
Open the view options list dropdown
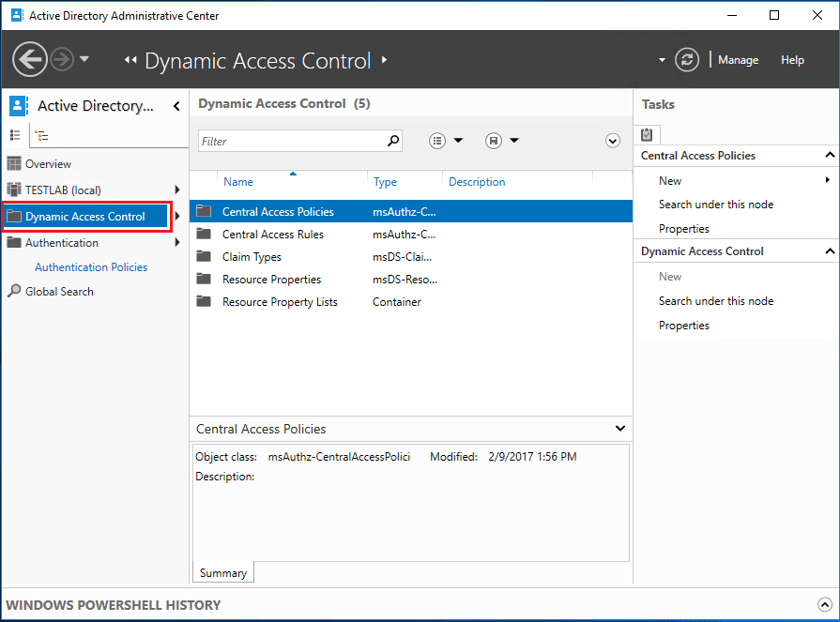[x=447, y=141]
